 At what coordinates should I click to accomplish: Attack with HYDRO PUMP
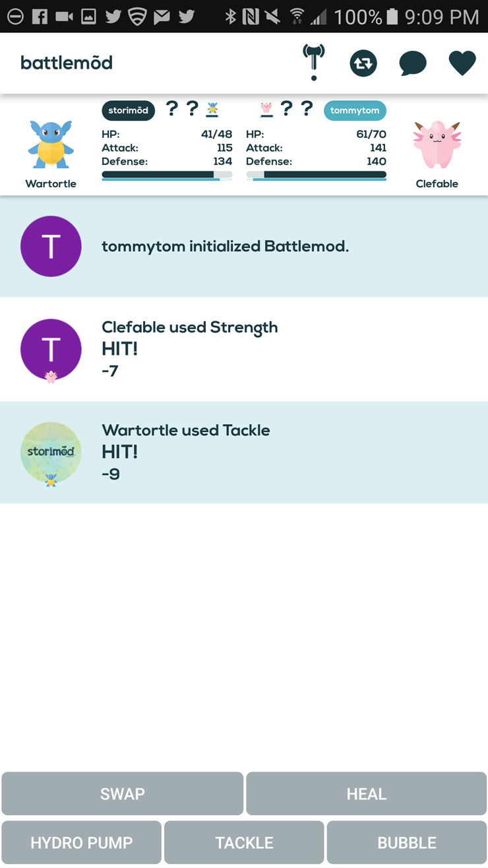coord(81,842)
